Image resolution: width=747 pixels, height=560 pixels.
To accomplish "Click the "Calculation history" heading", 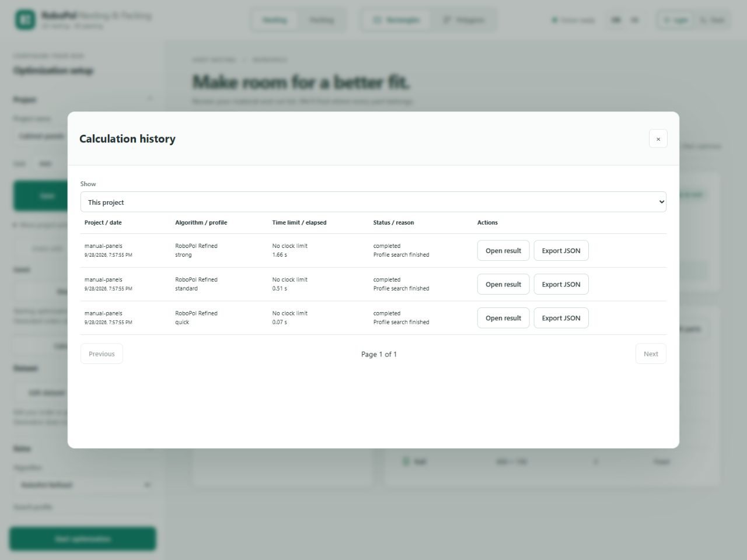I will (x=127, y=139).
